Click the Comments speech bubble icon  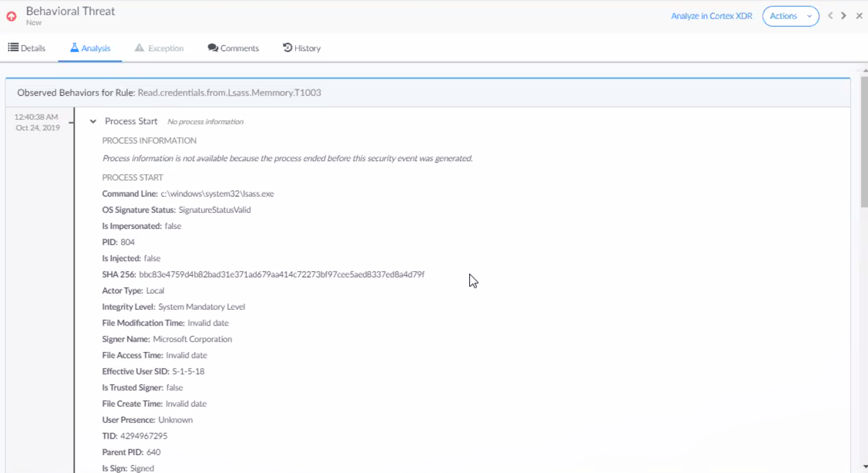(213, 48)
